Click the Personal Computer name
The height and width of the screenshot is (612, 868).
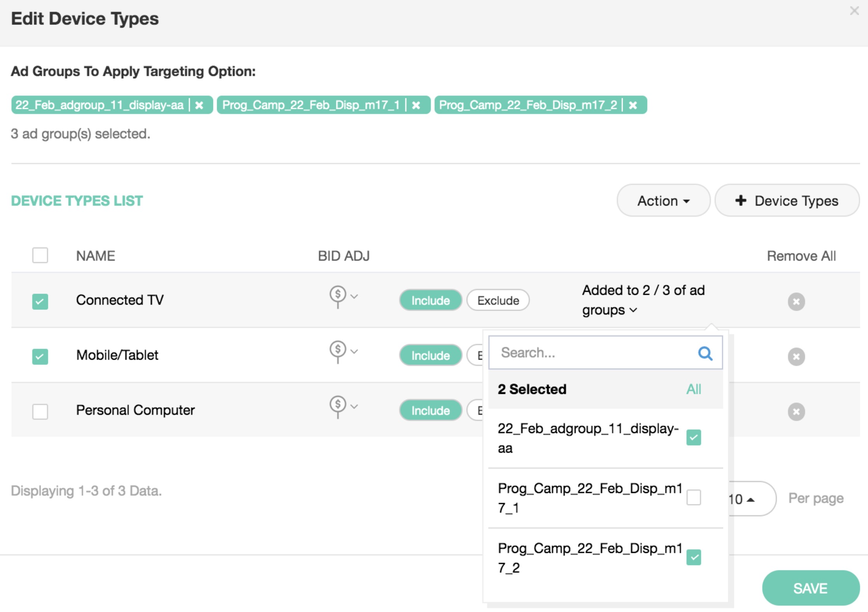click(x=135, y=410)
